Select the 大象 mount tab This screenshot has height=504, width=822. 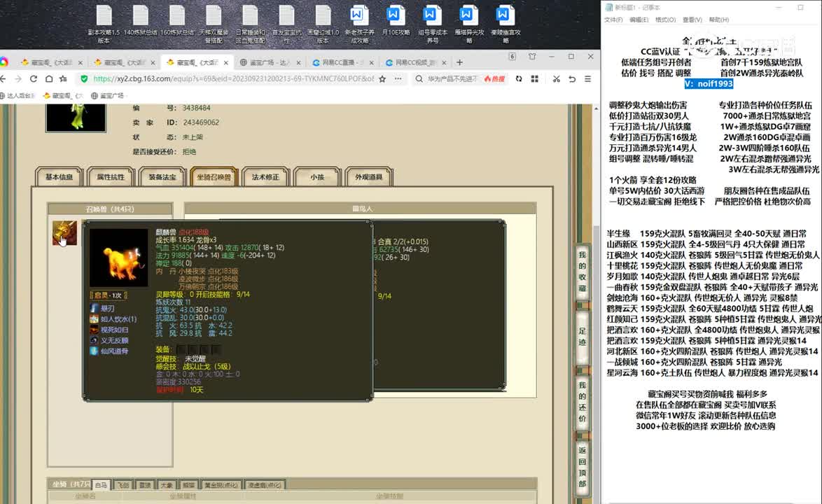click(x=167, y=485)
